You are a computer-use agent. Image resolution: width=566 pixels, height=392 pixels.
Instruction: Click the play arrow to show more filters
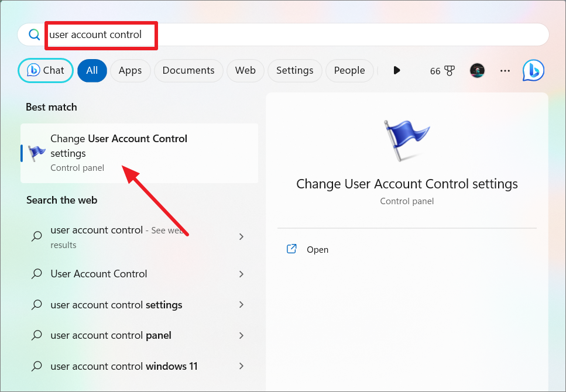click(x=397, y=70)
